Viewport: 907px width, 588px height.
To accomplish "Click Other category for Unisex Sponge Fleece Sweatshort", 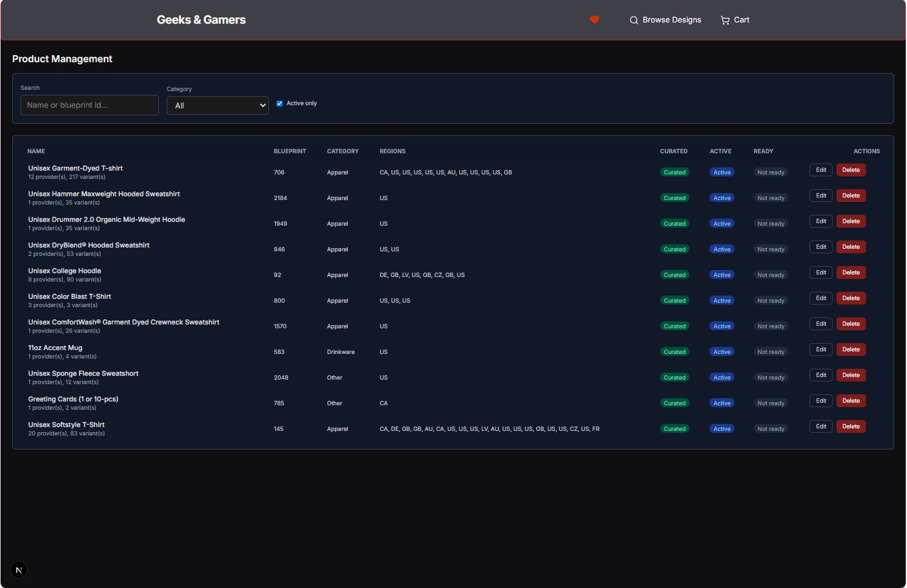I will [335, 378].
